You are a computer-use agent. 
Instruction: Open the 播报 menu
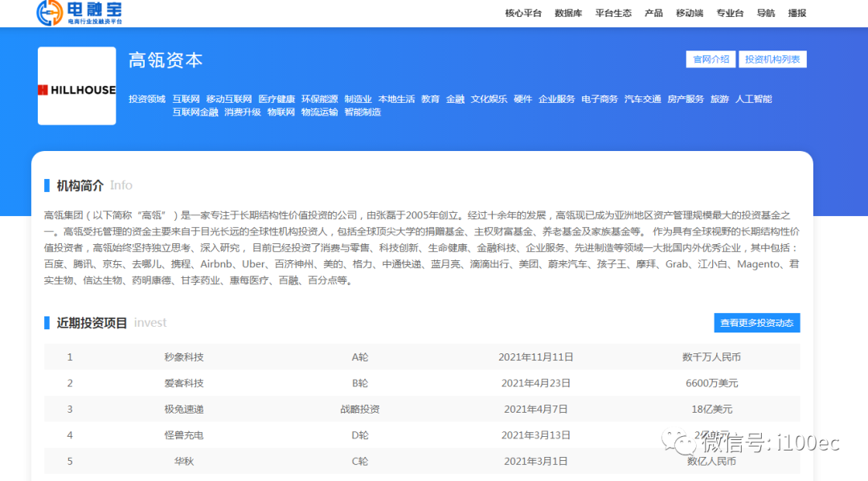point(797,14)
